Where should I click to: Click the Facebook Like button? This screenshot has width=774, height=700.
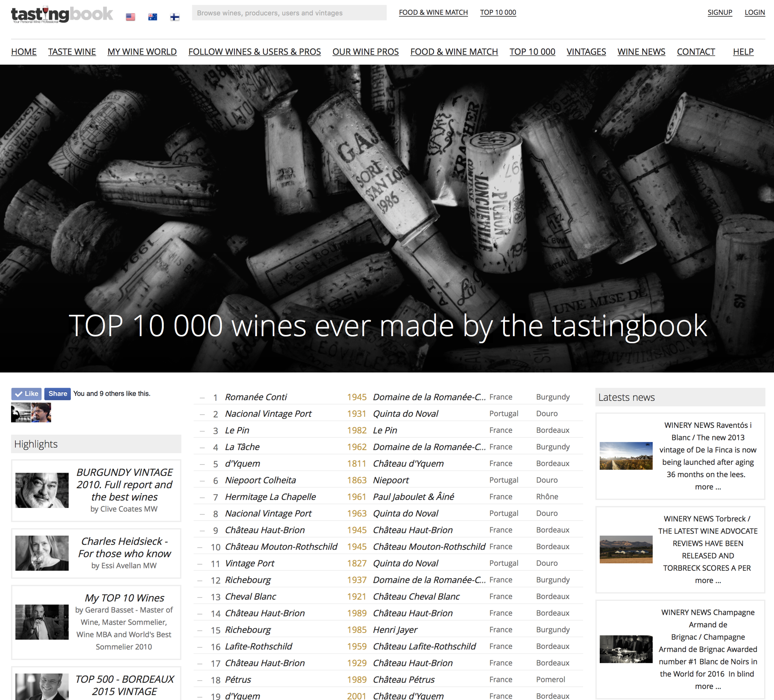(27, 393)
